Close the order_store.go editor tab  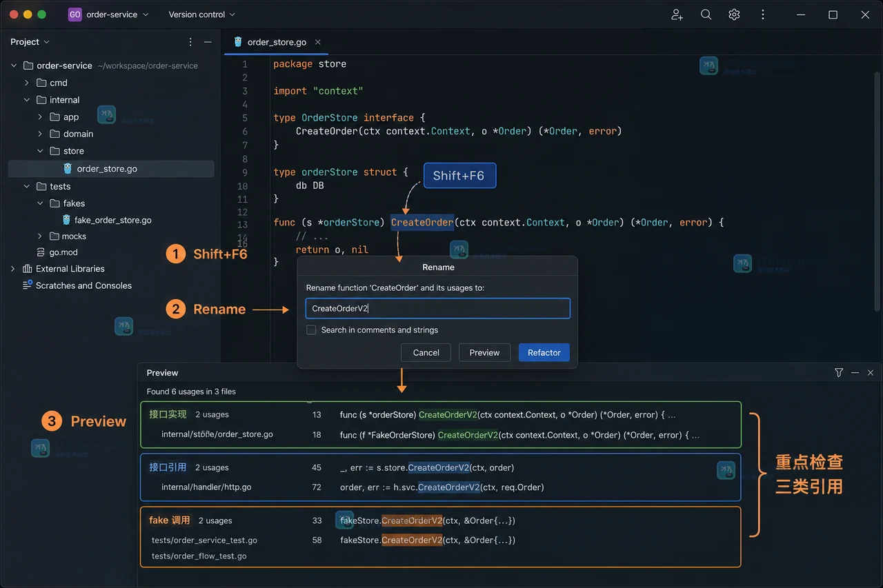pos(318,42)
